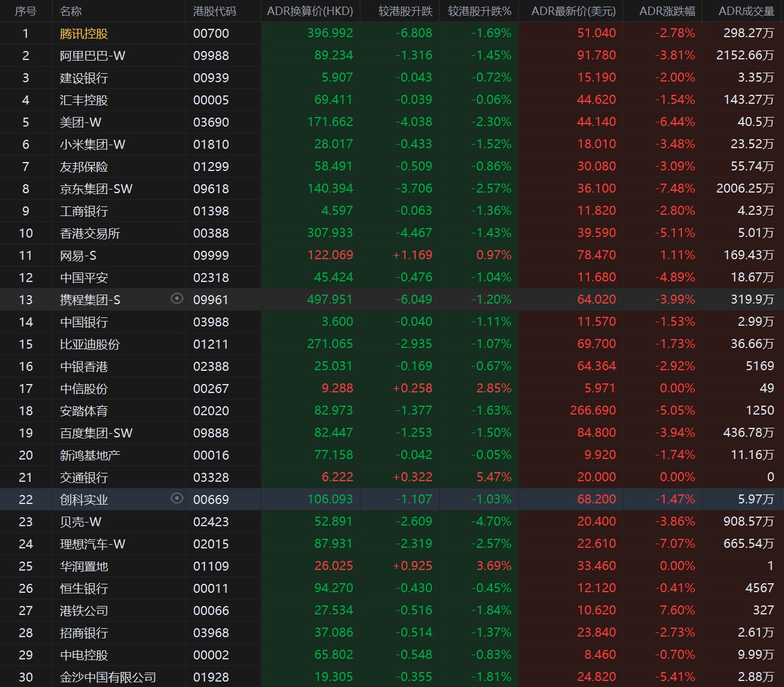Click the volume 2006.25万 for 京东集团-SW
Viewport: 784px width, 687px height.
[746, 189]
